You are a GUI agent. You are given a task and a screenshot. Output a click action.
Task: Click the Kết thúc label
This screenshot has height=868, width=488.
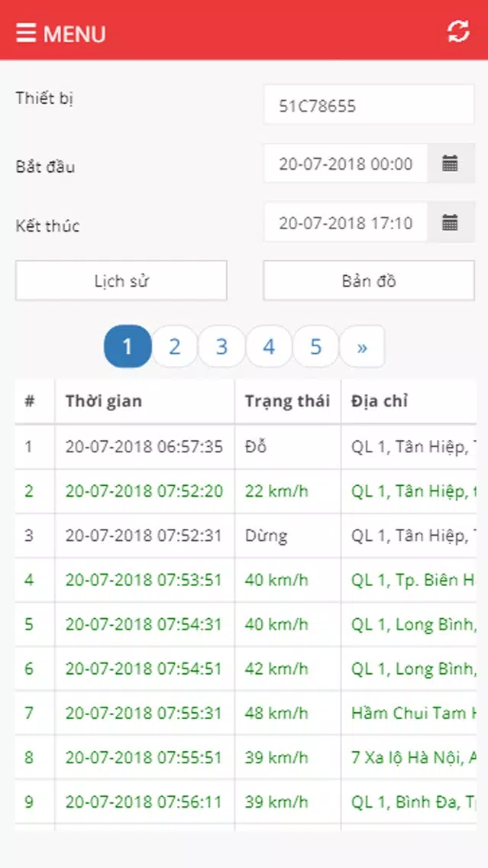47,225
